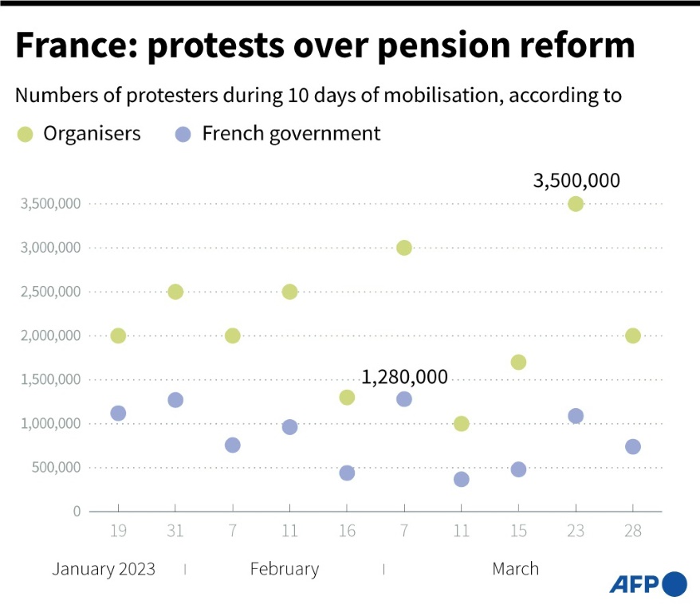Click the Organisers point for January 19

118,335
